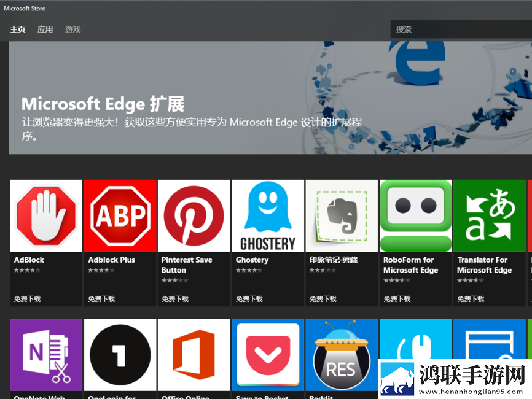
Task: Open the OneLogin black circle icon
Action: point(120,355)
